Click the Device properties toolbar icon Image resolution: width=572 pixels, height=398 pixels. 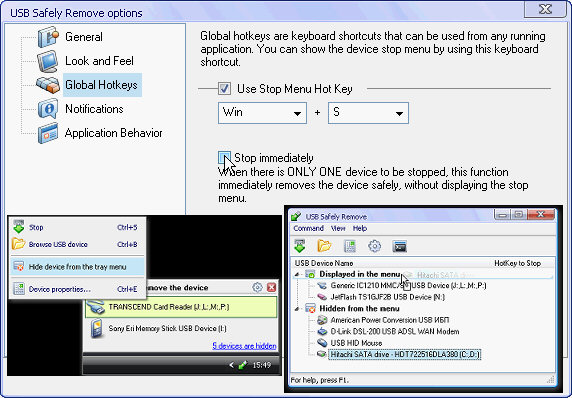coord(350,246)
